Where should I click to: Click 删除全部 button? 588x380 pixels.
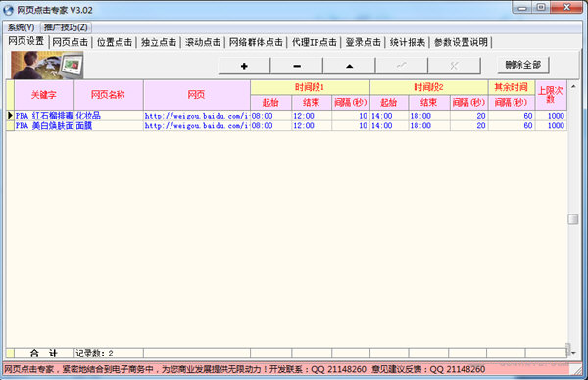(x=523, y=65)
